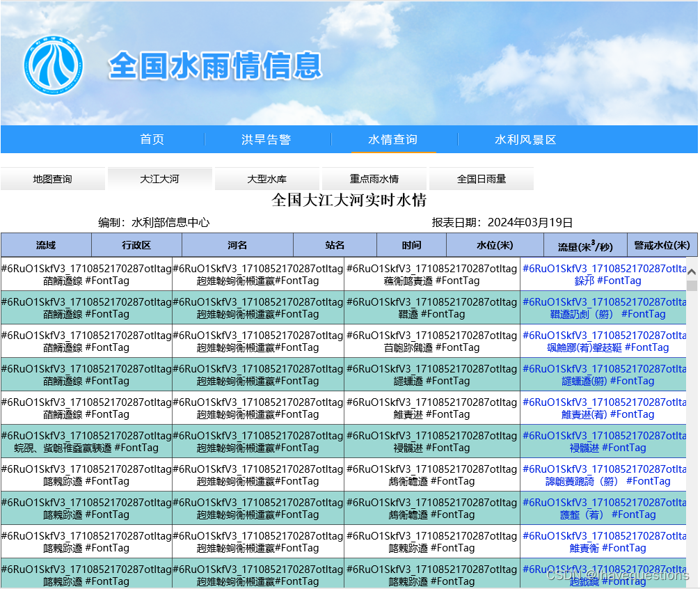This screenshot has height=589, width=700.
Task: Click sixth row's basin column cell
Action: pyautogui.click(x=86, y=441)
